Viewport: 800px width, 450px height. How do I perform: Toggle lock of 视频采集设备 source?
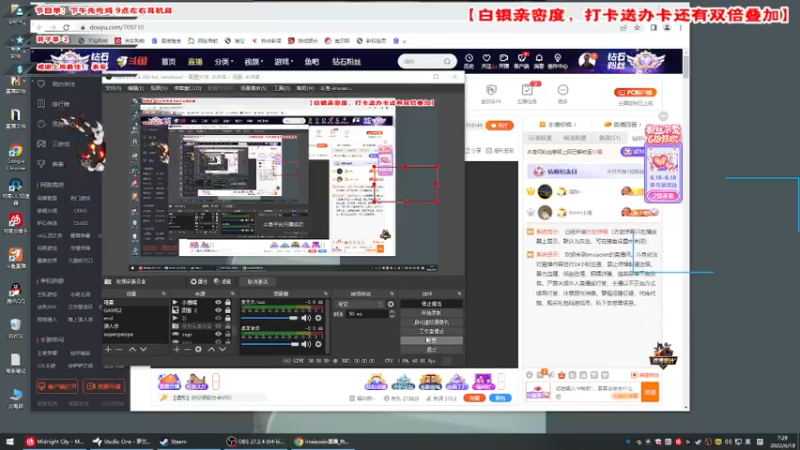[228, 326]
